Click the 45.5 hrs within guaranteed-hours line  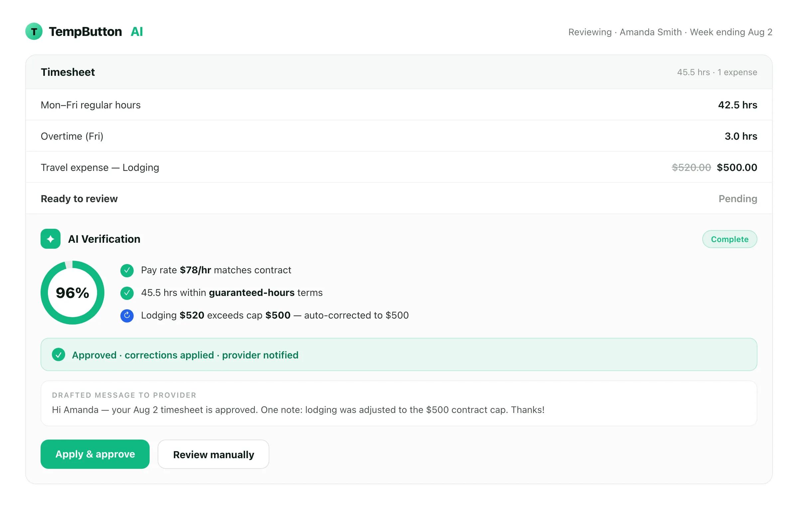tap(232, 293)
